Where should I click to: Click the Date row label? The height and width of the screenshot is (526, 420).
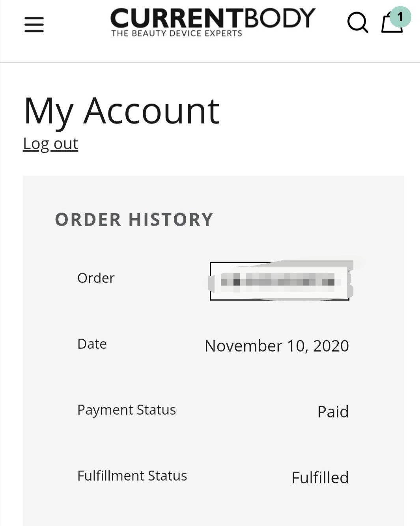point(92,344)
